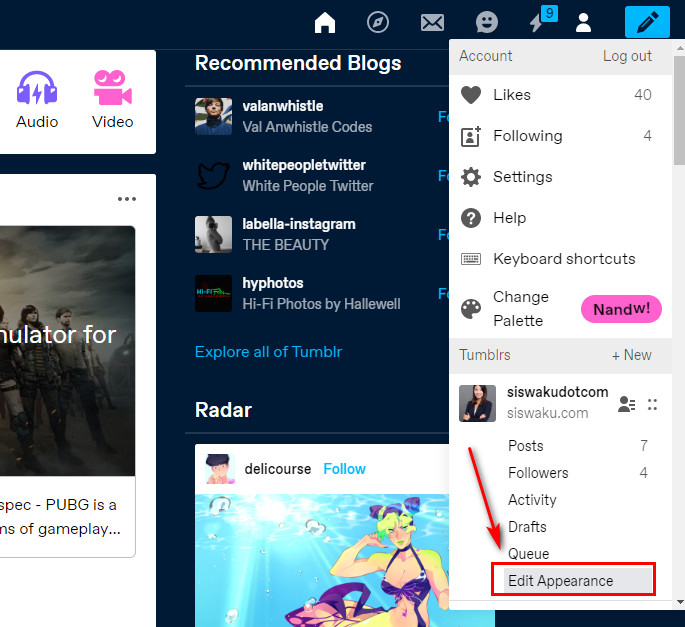685x627 pixels.
Task: Click Log out link
Action: click(x=627, y=56)
